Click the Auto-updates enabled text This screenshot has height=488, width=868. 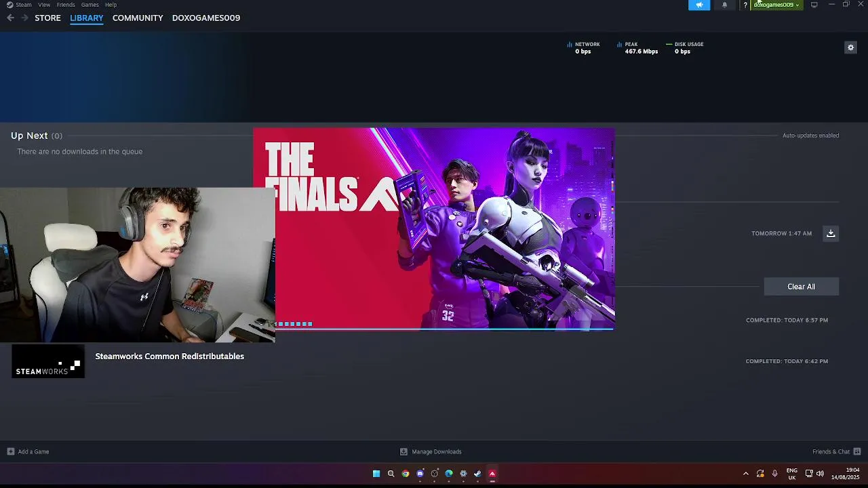pos(811,136)
